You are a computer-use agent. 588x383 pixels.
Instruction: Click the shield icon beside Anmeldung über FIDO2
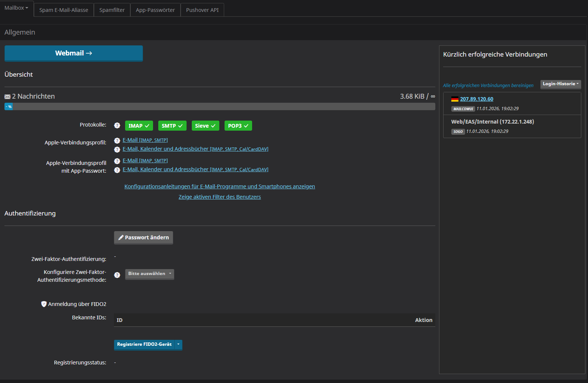coord(44,304)
